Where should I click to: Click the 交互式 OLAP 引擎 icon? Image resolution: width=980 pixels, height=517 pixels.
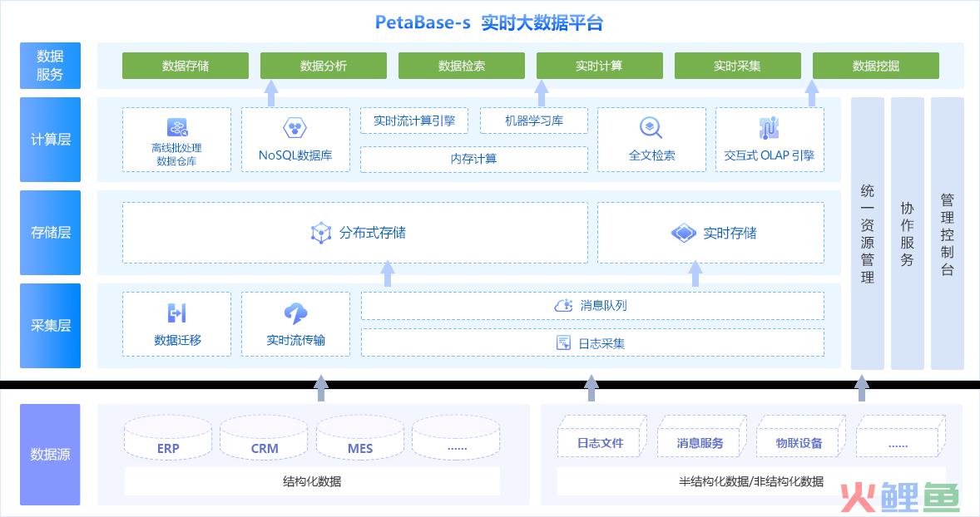point(769,128)
